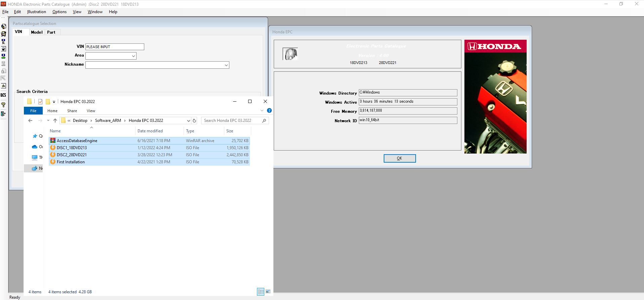Click Network in navigation pane
This screenshot has height=300, width=644.
coord(35,168)
